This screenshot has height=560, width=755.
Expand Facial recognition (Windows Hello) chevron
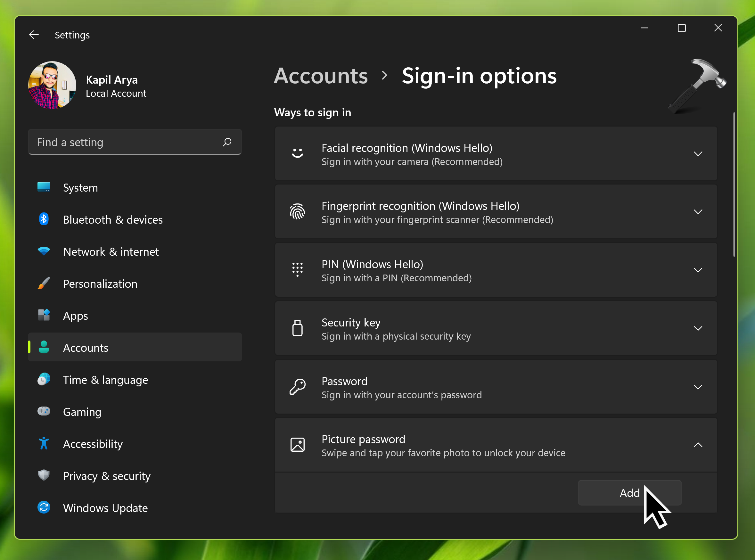pos(698,154)
